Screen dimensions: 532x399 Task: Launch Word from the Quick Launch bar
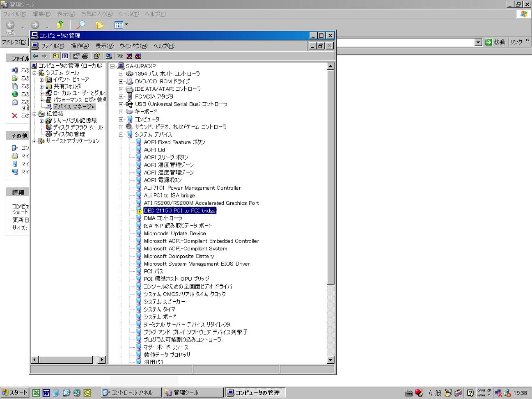click(x=46, y=393)
